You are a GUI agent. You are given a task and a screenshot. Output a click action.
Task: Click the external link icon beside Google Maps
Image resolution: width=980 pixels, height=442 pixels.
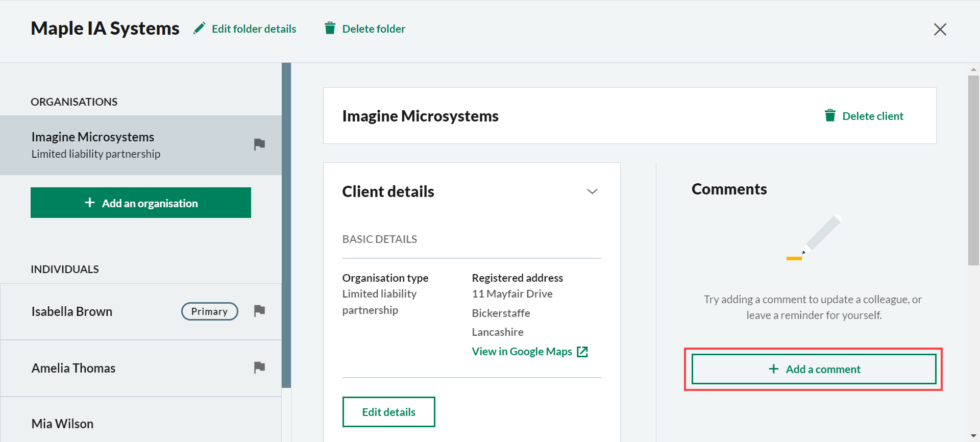coord(582,352)
